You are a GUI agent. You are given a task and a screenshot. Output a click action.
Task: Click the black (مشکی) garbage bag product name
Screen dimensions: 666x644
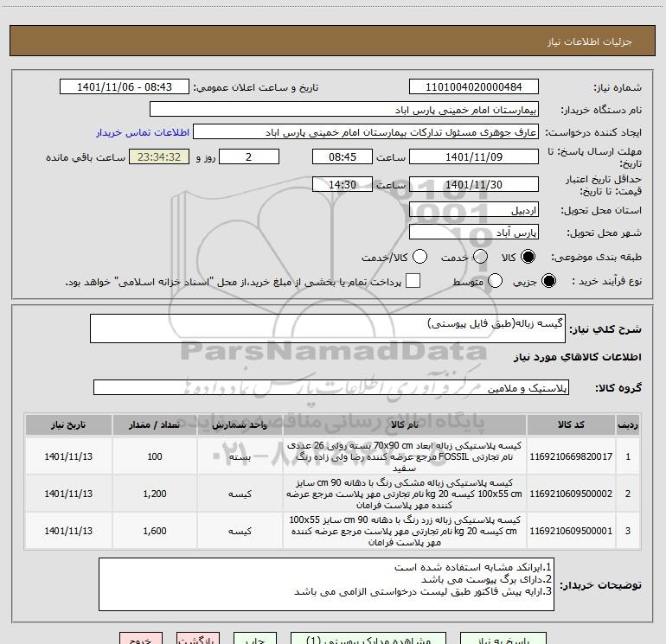point(405,494)
